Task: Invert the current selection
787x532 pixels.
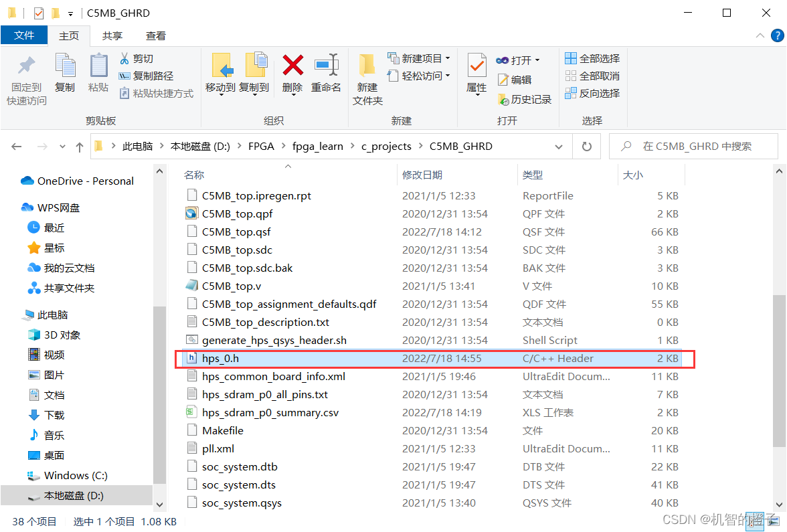Action: pos(592,94)
